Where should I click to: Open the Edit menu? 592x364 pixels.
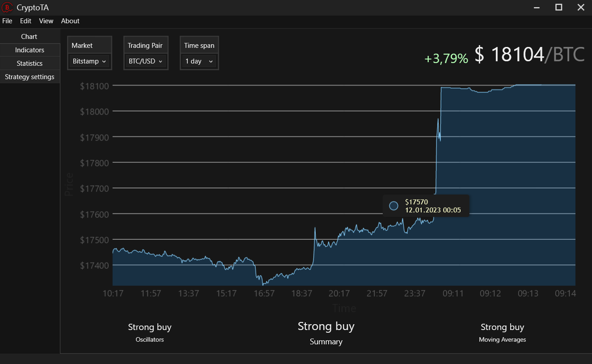point(25,21)
